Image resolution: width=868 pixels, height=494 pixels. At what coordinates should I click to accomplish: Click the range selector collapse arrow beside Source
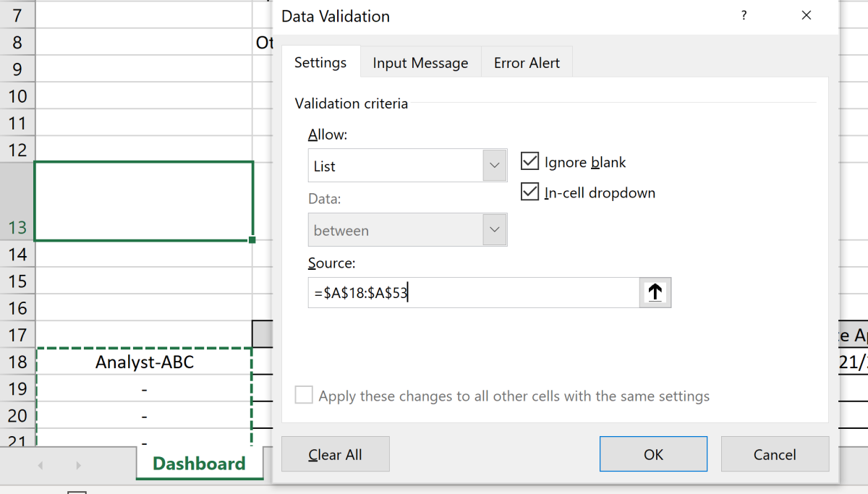pos(655,292)
